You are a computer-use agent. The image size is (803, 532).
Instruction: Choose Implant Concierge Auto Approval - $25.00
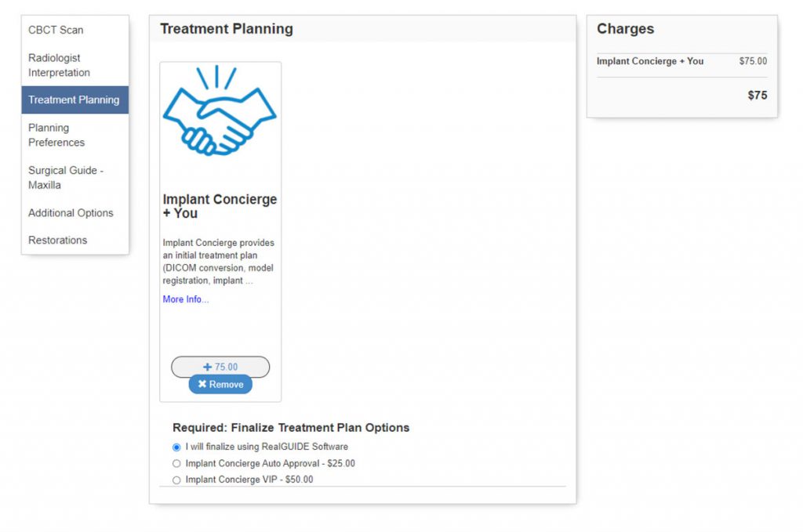176,464
